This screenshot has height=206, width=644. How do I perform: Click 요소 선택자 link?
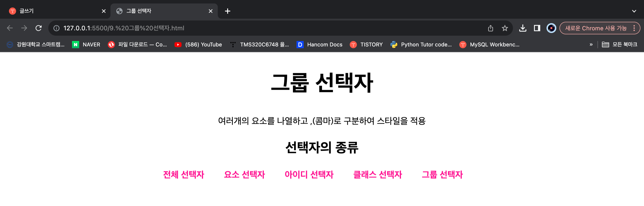tap(244, 174)
